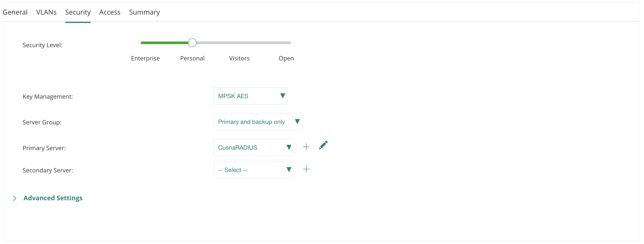This screenshot has height=244, width=644.
Task: Click the Personal security level label
Action: (x=192, y=58)
